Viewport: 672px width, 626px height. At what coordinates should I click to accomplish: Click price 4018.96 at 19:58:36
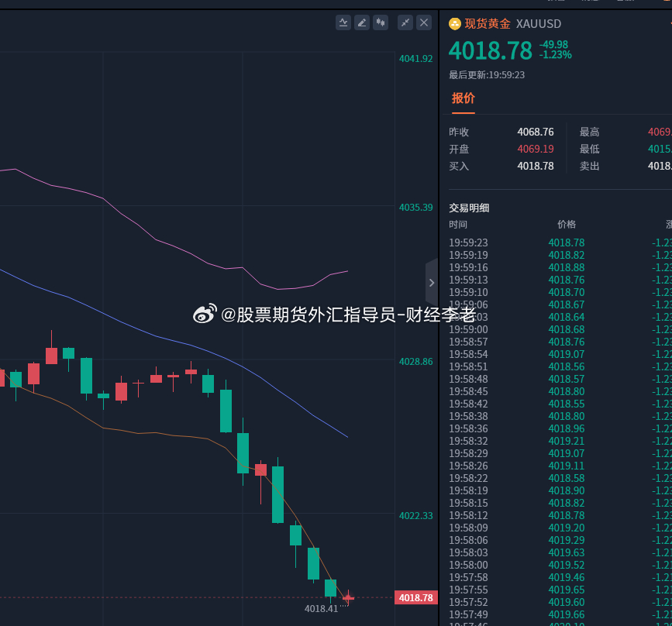tap(567, 429)
